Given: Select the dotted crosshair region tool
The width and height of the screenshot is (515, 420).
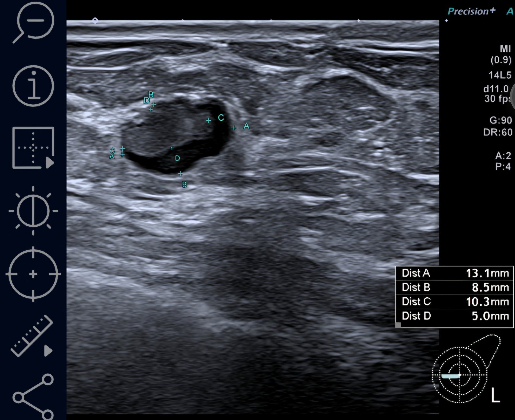Looking at the screenshot, I should (x=33, y=148).
